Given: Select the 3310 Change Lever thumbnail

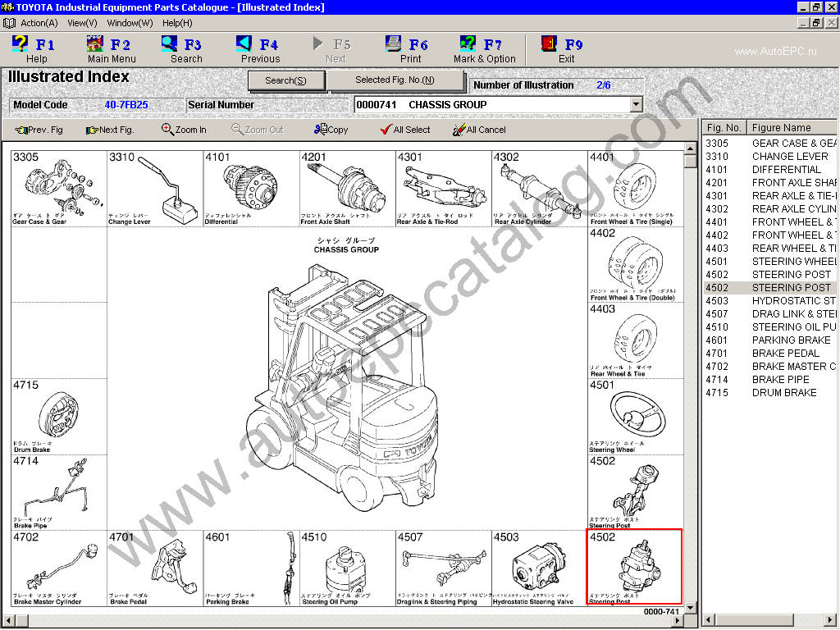Looking at the screenshot, I should pos(155,189).
